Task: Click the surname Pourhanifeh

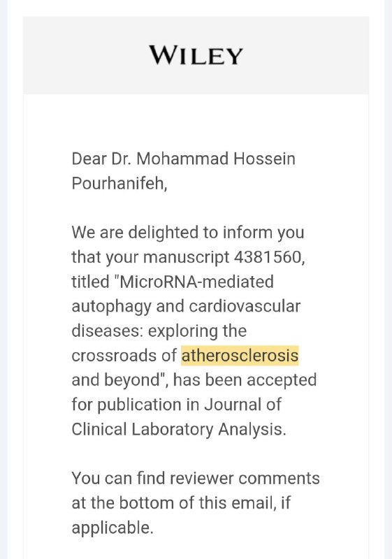Action: tap(119, 183)
